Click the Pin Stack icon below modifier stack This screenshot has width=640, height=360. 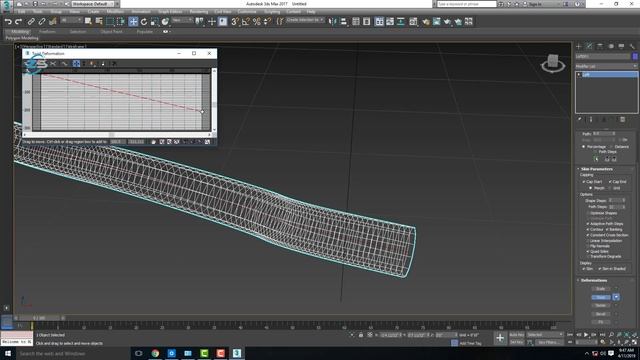click(579, 119)
